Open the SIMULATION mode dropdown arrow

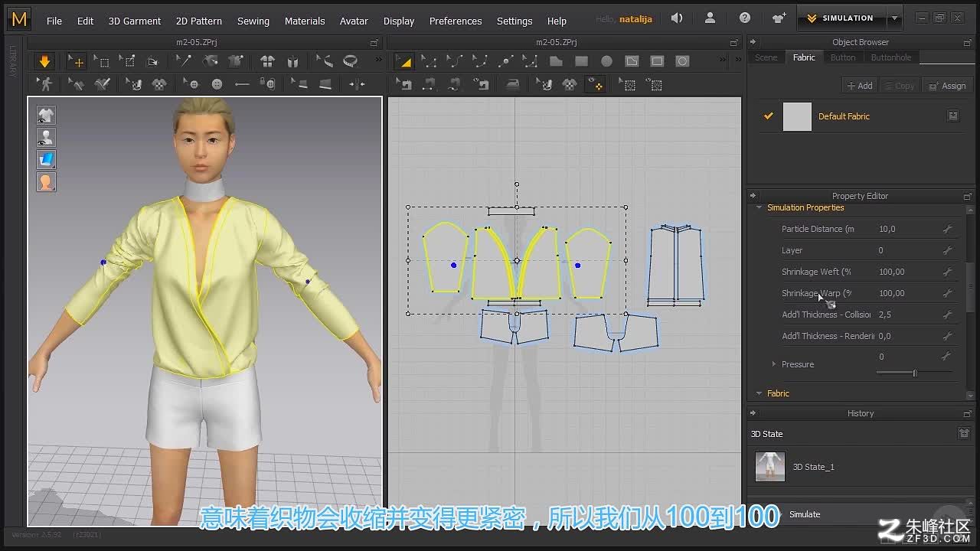pos(894,18)
